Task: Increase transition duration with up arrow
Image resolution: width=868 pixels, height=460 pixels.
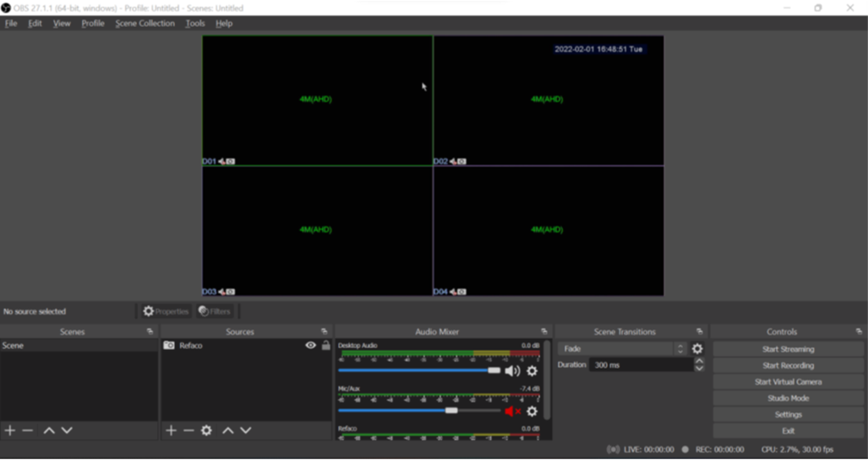Action: [x=699, y=361]
